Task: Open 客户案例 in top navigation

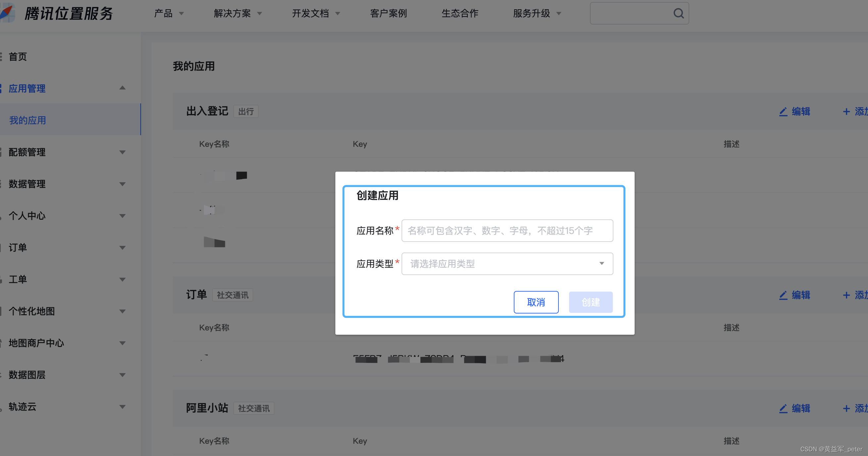Action: [x=388, y=14]
